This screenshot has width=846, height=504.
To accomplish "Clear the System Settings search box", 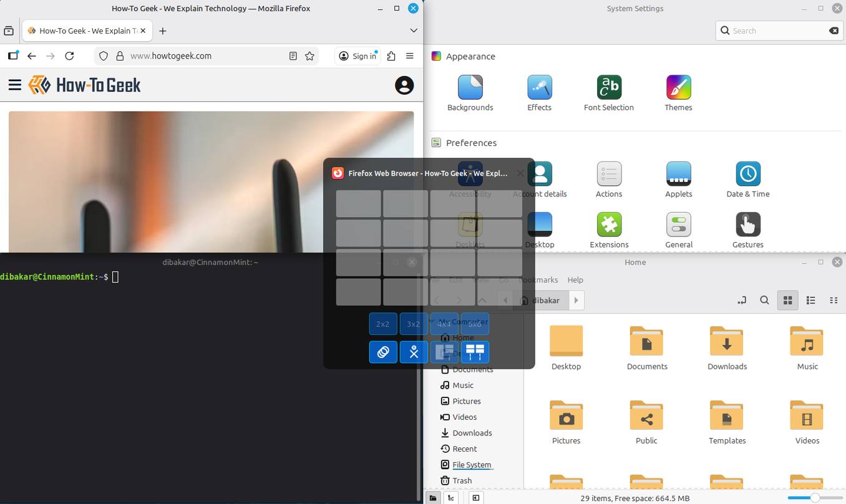I will [834, 31].
